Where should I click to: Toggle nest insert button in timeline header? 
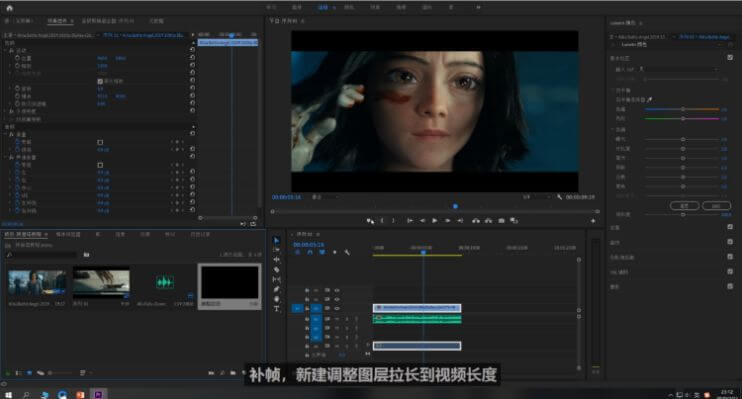tap(298, 253)
